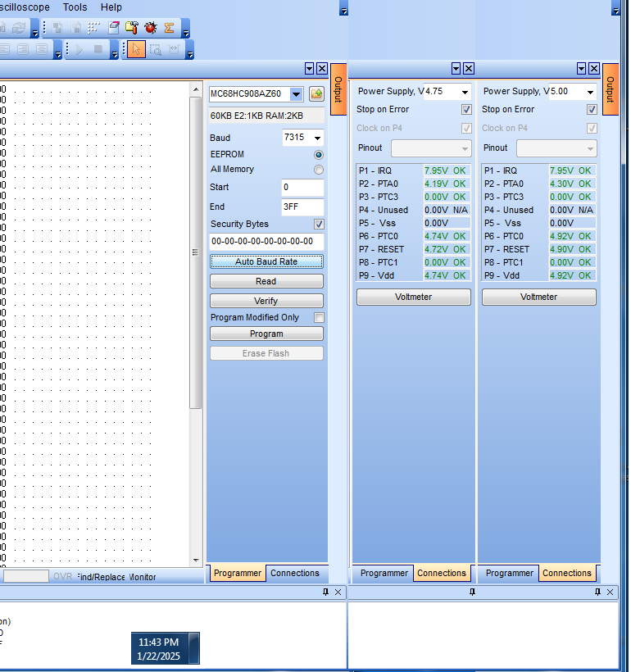631x672 pixels.
Task: Open the Help menu
Action: tap(111, 7)
